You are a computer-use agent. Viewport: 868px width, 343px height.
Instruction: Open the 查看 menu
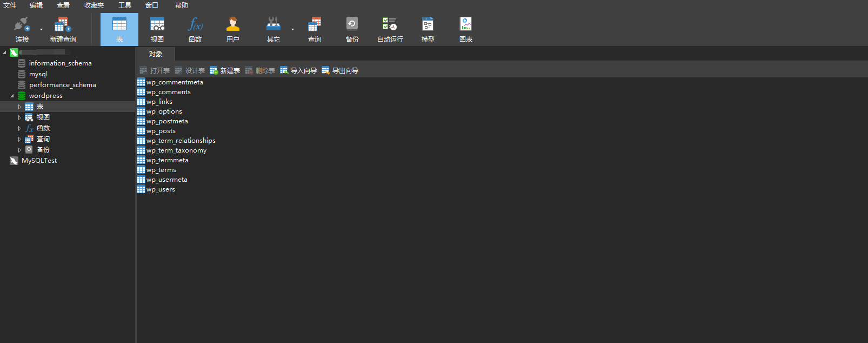[x=63, y=5]
